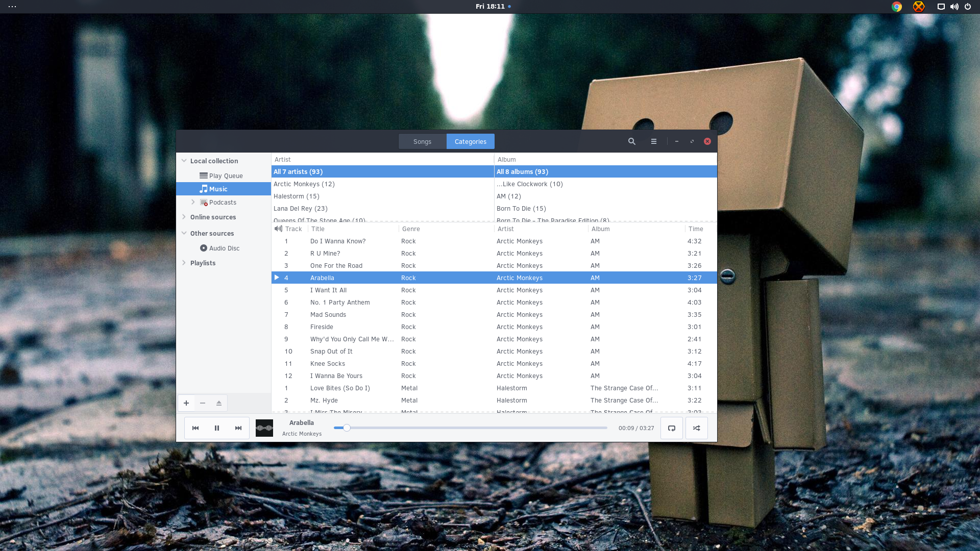The image size is (980, 551).
Task: Switch to the Songs tab
Action: pyautogui.click(x=422, y=141)
